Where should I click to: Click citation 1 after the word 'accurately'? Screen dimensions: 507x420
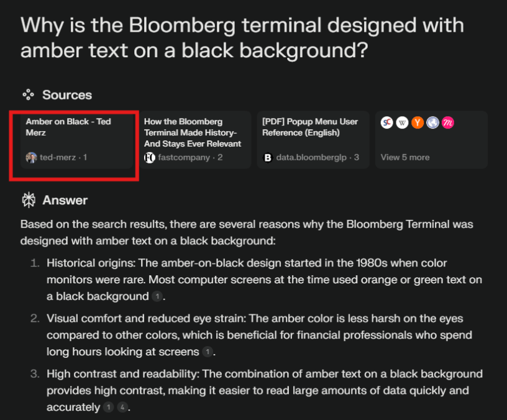(x=109, y=408)
